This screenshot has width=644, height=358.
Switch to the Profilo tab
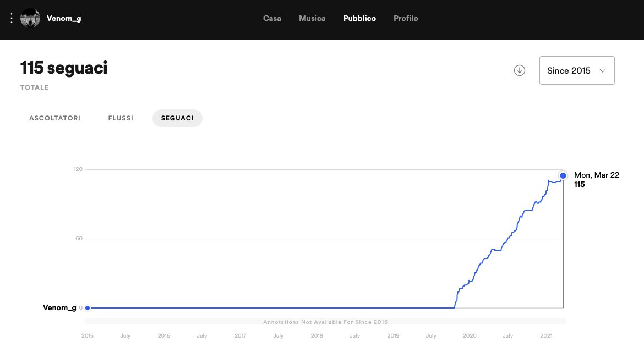click(x=406, y=18)
